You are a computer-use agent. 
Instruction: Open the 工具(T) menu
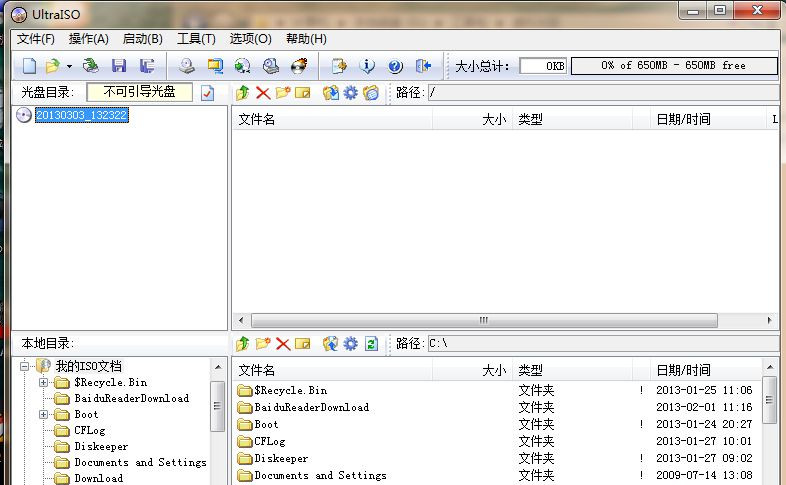tap(196, 39)
